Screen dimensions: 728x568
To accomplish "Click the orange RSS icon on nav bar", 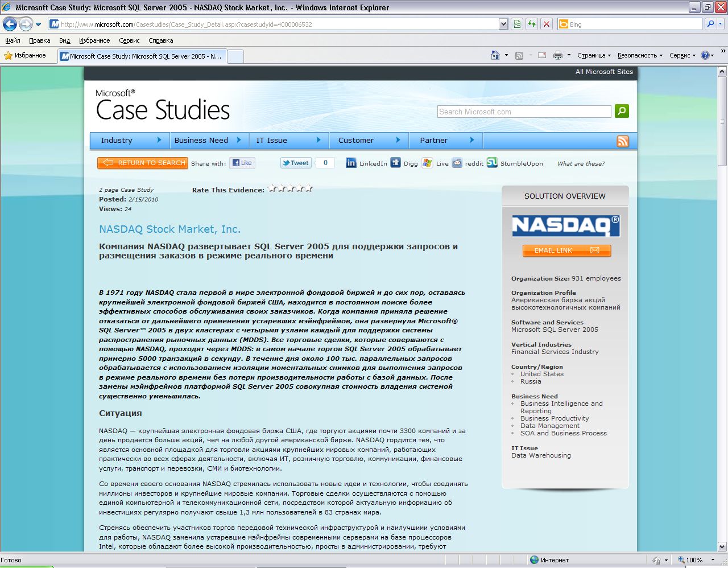I will coord(623,141).
